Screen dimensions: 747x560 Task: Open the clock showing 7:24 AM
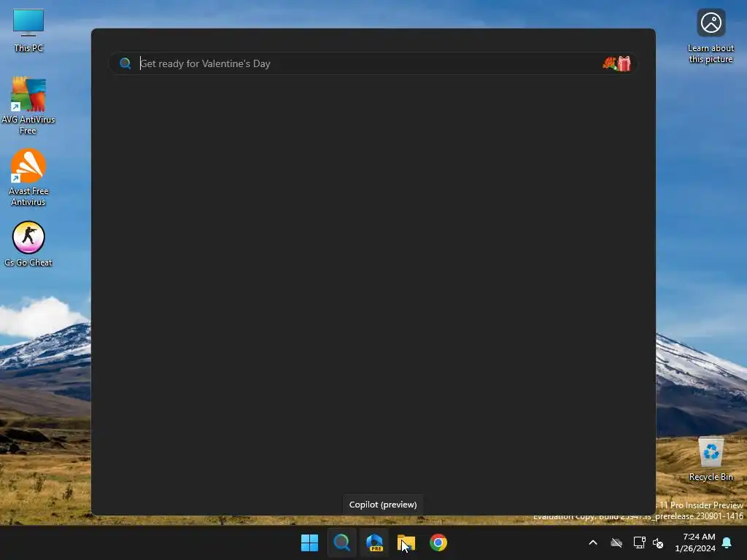coord(695,542)
